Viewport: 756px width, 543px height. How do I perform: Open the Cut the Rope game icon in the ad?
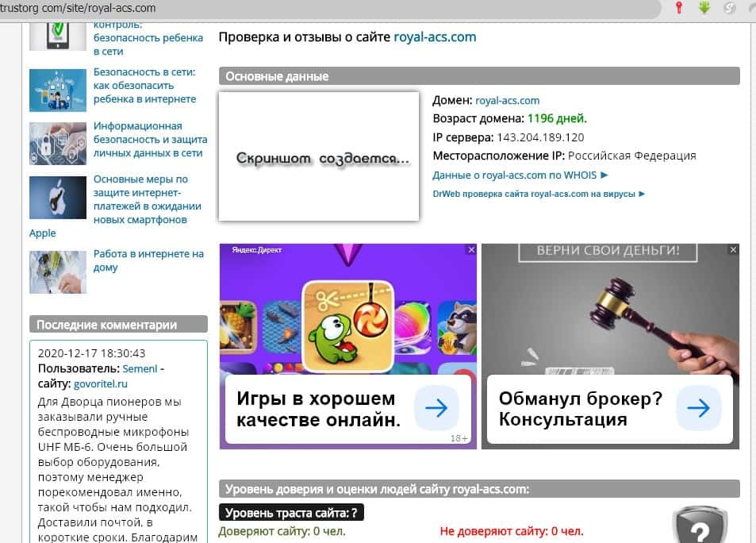coord(347,327)
